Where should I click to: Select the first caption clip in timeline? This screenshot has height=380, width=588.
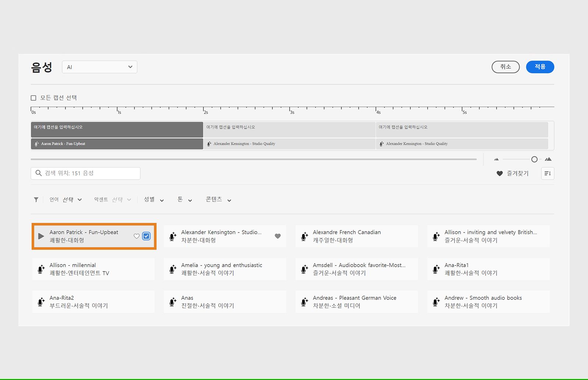(117, 129)
